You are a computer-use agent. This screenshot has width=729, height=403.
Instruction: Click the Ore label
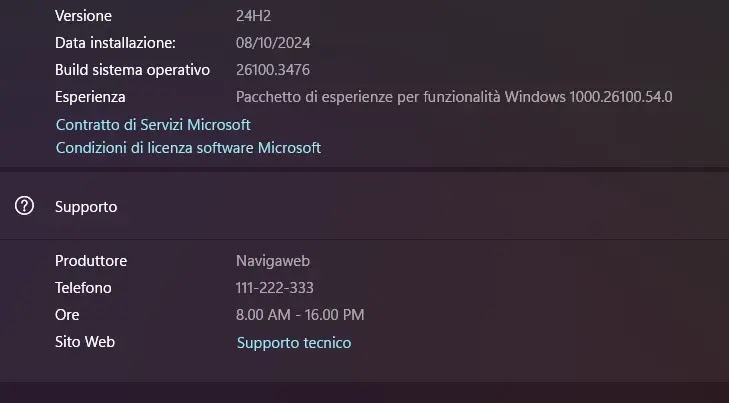click(67, 315)
